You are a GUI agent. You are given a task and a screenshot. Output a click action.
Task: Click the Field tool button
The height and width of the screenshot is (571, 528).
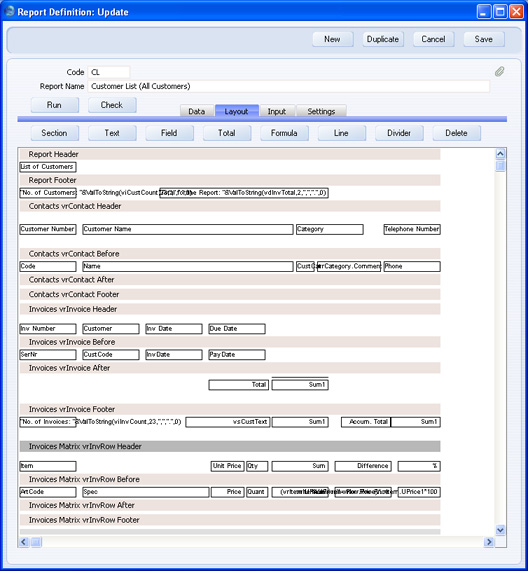169,133
